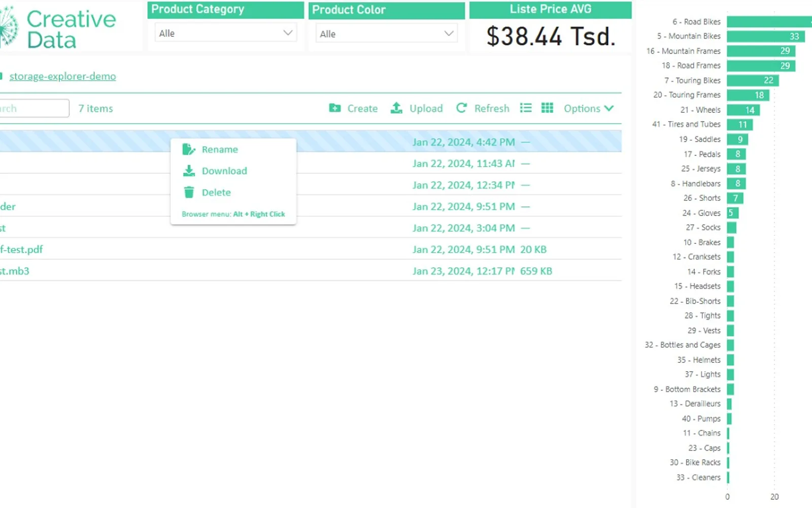The width and height of the screenshot is (812, 508).
Task: Click the 24 - Gloves bar
Action: [x=732, y=213]
